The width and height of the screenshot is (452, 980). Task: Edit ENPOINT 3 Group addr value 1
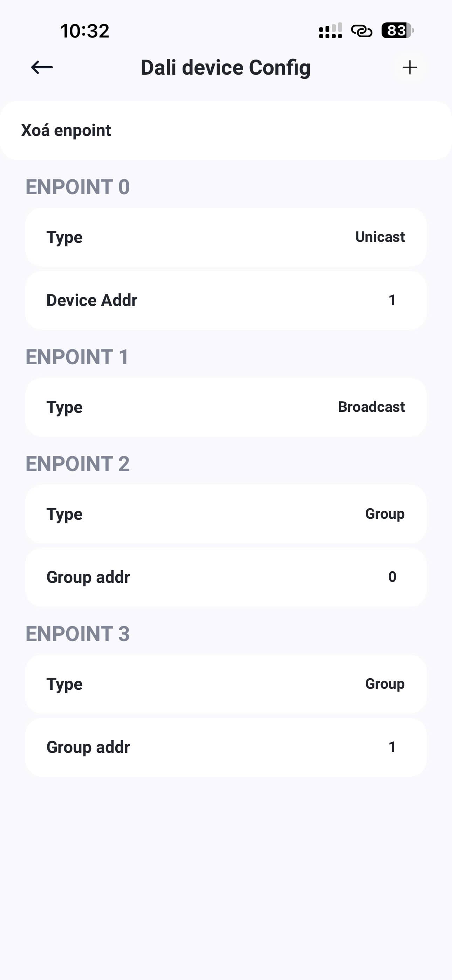click(392, 747)
